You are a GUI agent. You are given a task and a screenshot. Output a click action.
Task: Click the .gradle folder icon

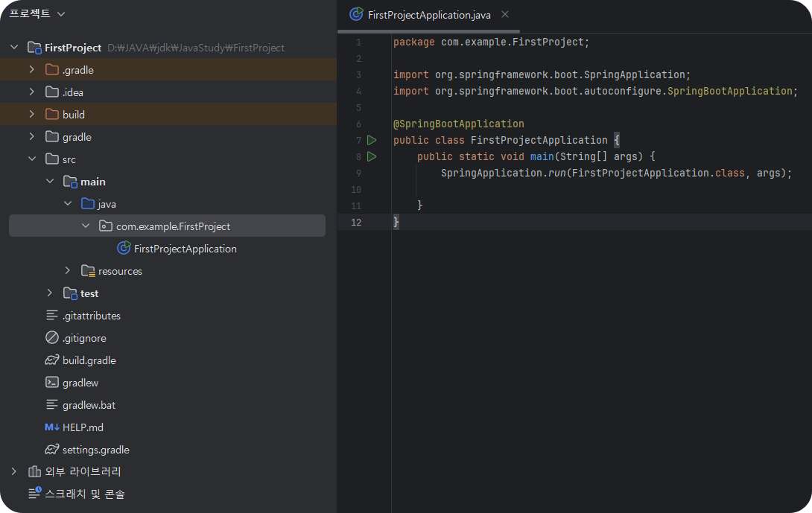point(52,69)
